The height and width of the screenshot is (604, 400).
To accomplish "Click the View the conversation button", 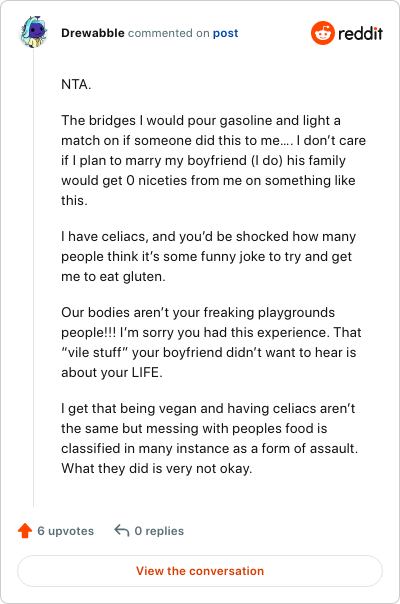I will pyautogui.click(x=200, y=571).
